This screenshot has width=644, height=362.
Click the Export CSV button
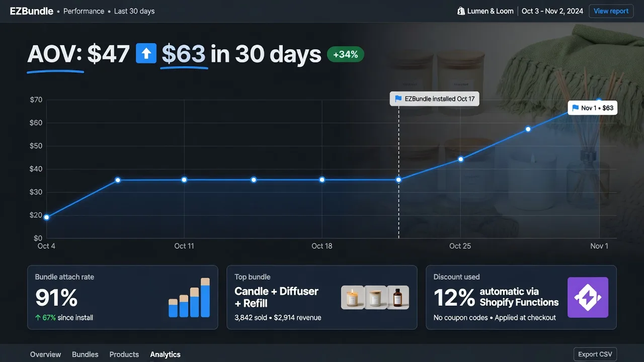(x=595, y=354)
